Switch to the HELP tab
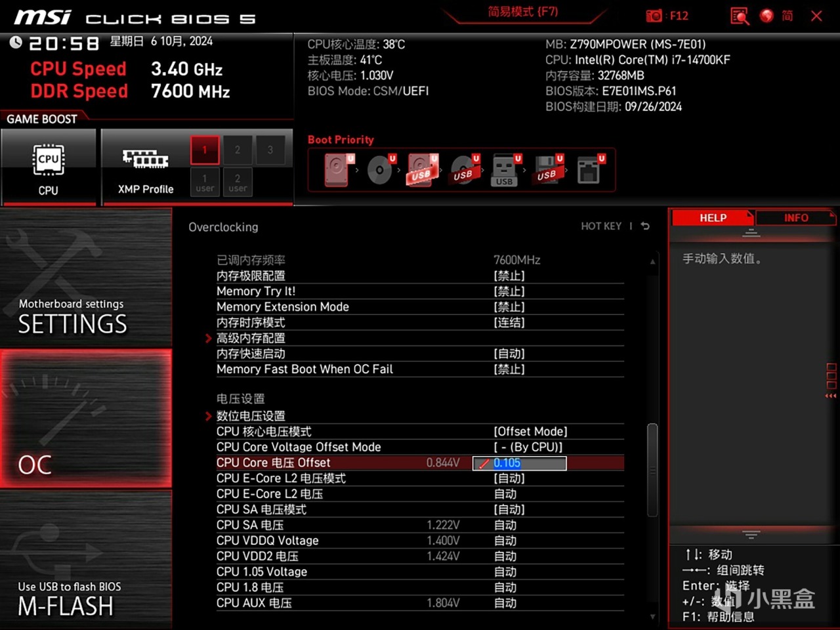The height and width of the screenshot is (630, 840). click(713, 218)
